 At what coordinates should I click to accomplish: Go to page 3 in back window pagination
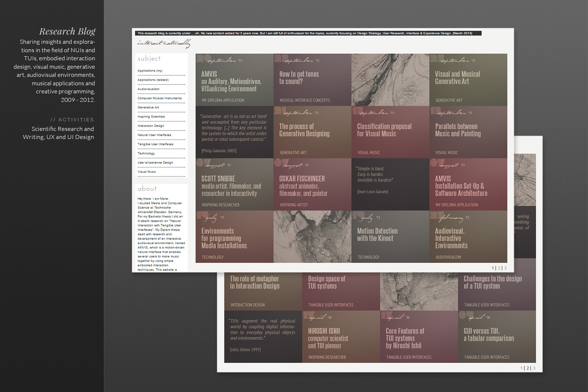pos(534,368)
